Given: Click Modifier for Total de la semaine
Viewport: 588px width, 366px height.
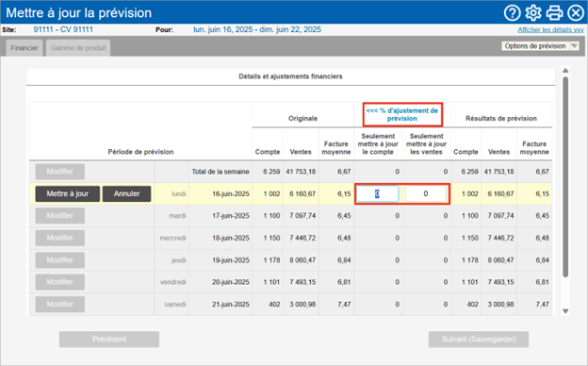Looking at the screenshot, I should click(60, 172).
